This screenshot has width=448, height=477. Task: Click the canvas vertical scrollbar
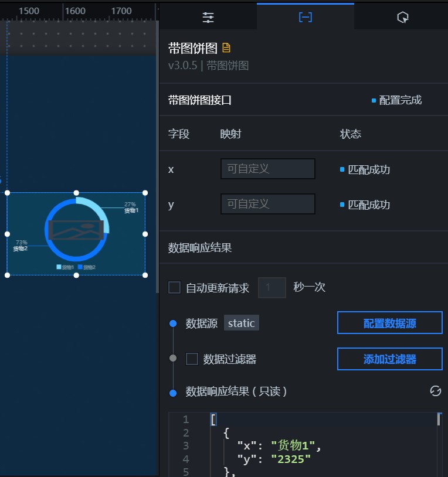pos(157,156)
